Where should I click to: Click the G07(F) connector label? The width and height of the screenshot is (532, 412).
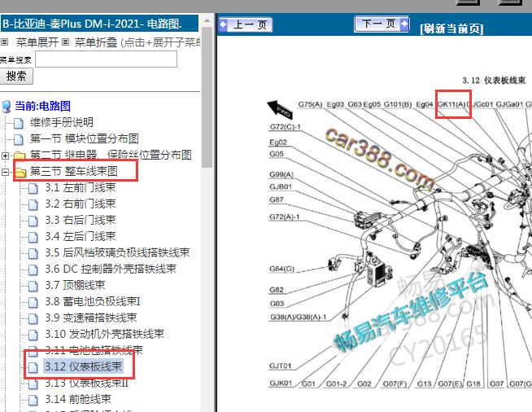tap(395, 384)
